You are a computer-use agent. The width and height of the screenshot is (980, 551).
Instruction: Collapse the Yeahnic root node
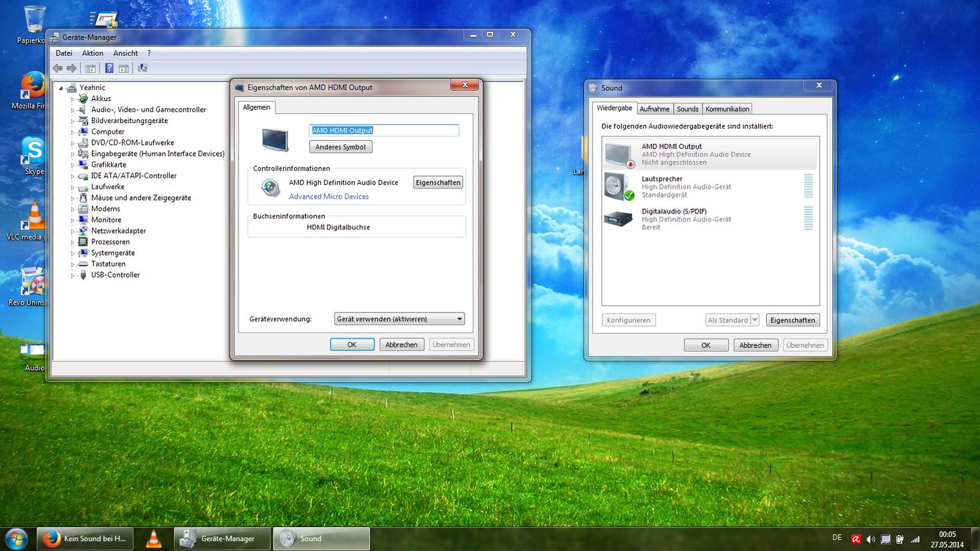pyautogui.click(x=61, y=88)
